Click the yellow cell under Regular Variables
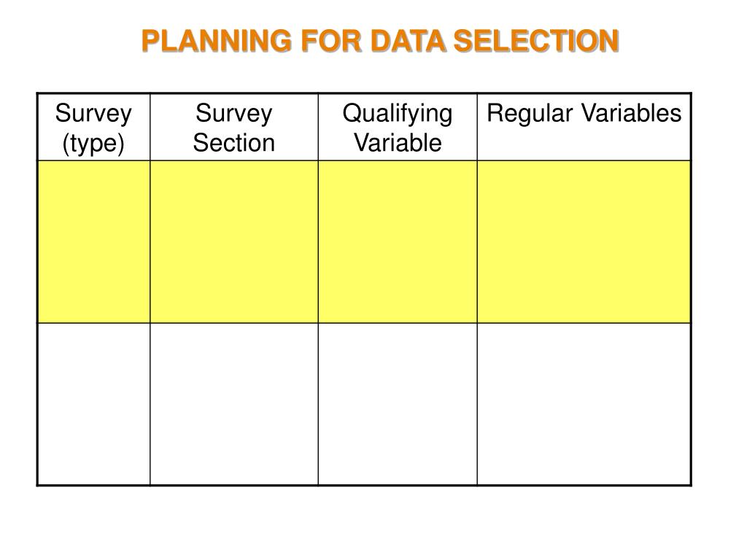The image size is (747, 560). (584, 242)
